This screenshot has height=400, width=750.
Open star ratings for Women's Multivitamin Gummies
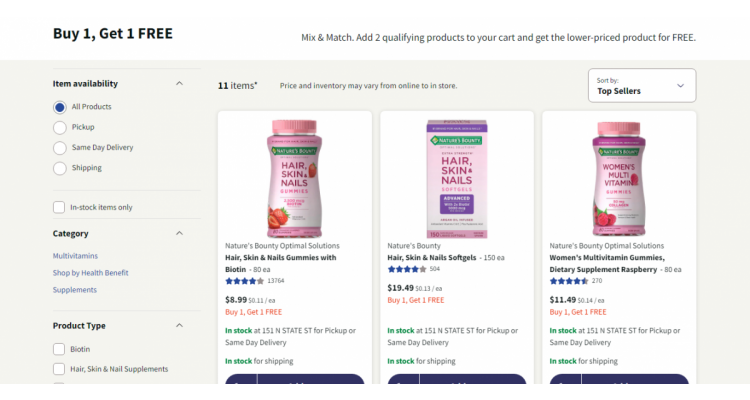point(569,281)
